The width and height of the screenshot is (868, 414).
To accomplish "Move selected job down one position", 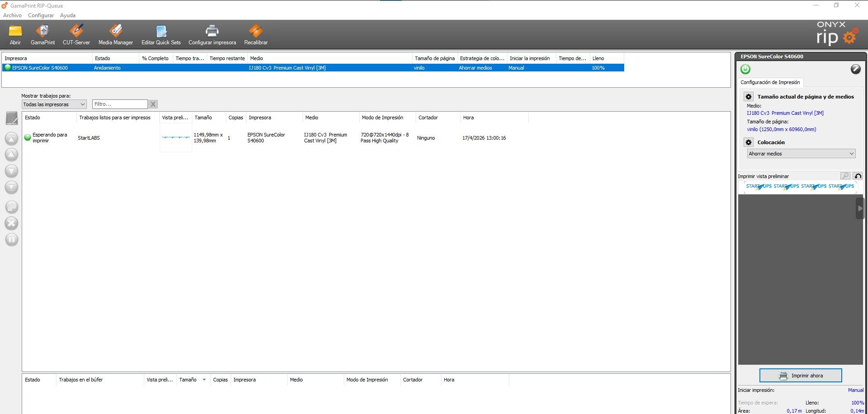I will click(12, 171).
